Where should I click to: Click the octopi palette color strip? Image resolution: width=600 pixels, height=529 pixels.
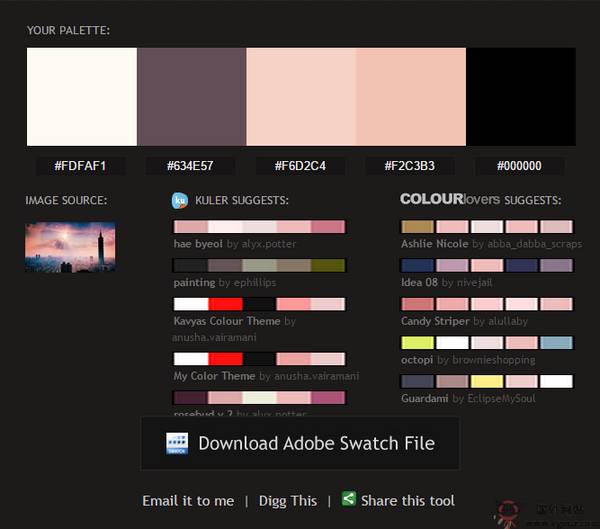click(x=486, y=343)
